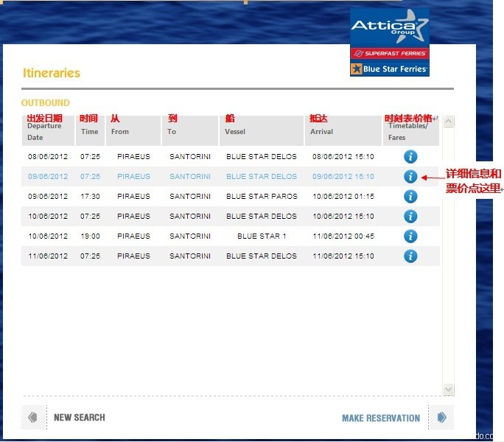Select departure date 08/06/2012

point(48,157)
